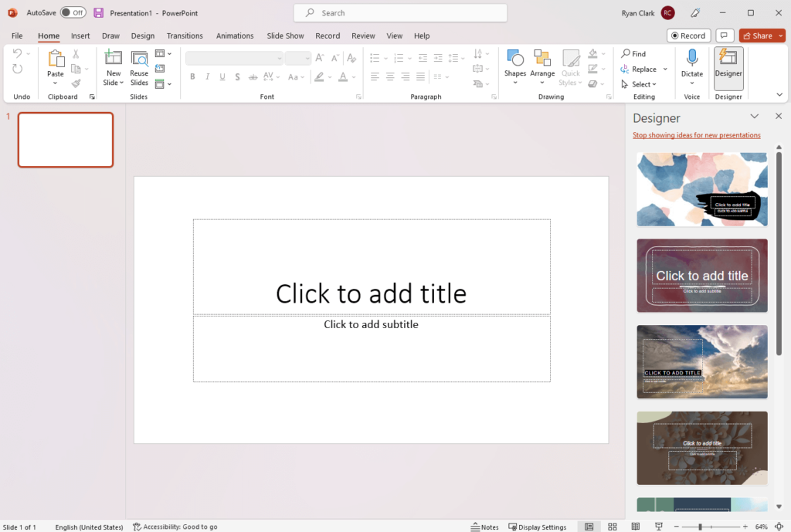The image size is (791, 532).
Task: Toggle Center alignment
Action: [390, 76]
